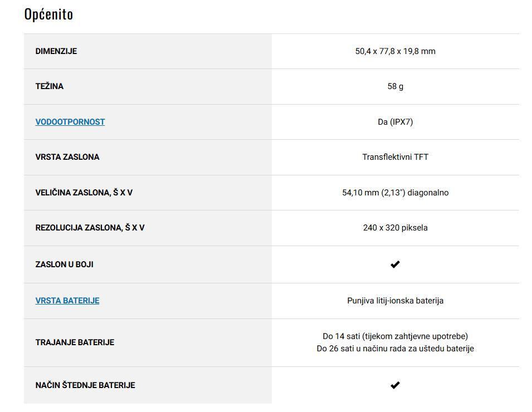Select the TRAJANJE BATERIJE label
This screenshot has width=532, height=412.
click(75, 342)
